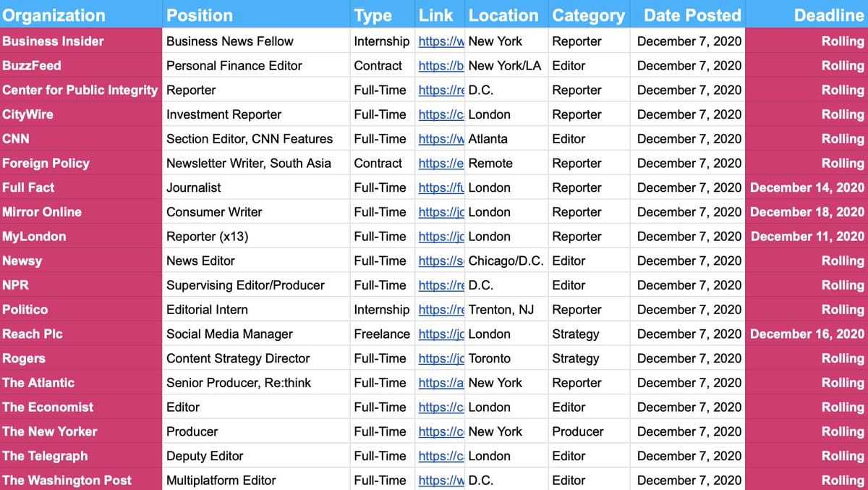Click the NPR Supervising Editor link
The width and height of the screenshot is (868, 490).
click(x=441, y=285)
